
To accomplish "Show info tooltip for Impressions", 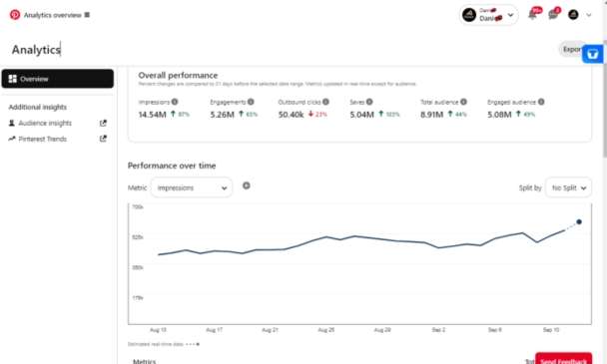I will (175, 102).
